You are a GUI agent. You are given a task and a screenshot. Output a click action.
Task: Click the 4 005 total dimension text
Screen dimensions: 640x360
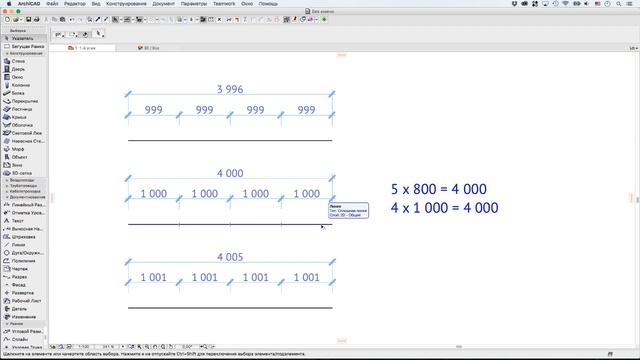click(230, 257)
